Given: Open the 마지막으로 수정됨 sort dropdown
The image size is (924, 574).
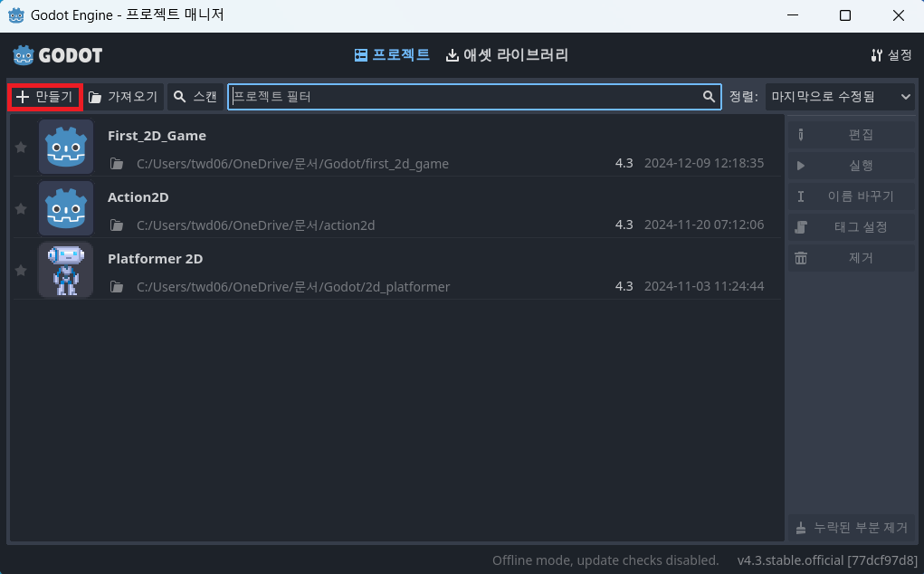Looking at the screenshot, I should coord(841,97).
